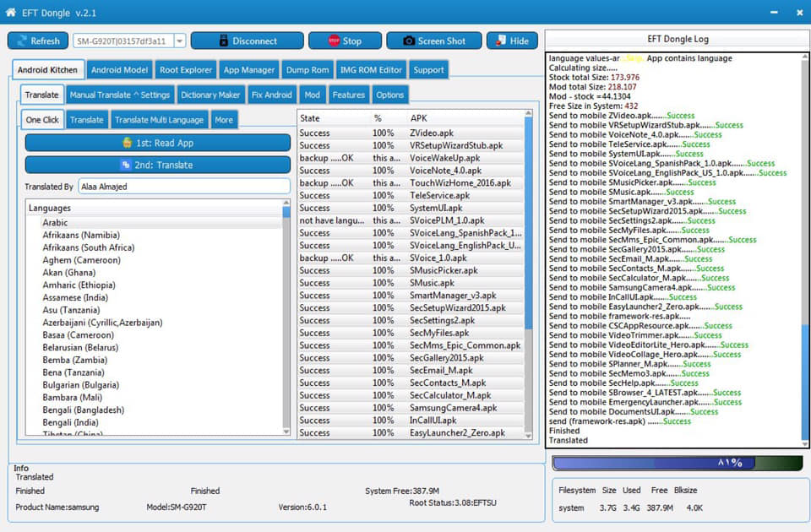The height and width of the screenshot is (532, 811).
Task: Select the SamsungCamera4.apk row
Action: [411, 407]
